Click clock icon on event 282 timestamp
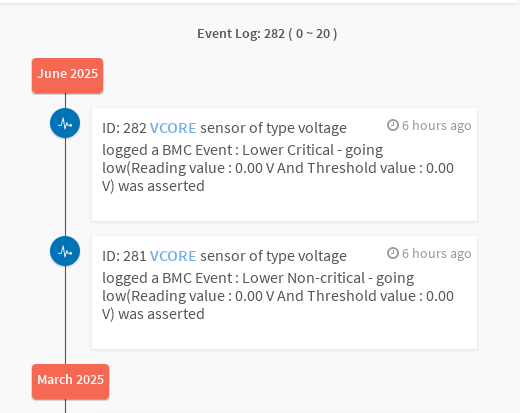 click(x=393, y=125)
